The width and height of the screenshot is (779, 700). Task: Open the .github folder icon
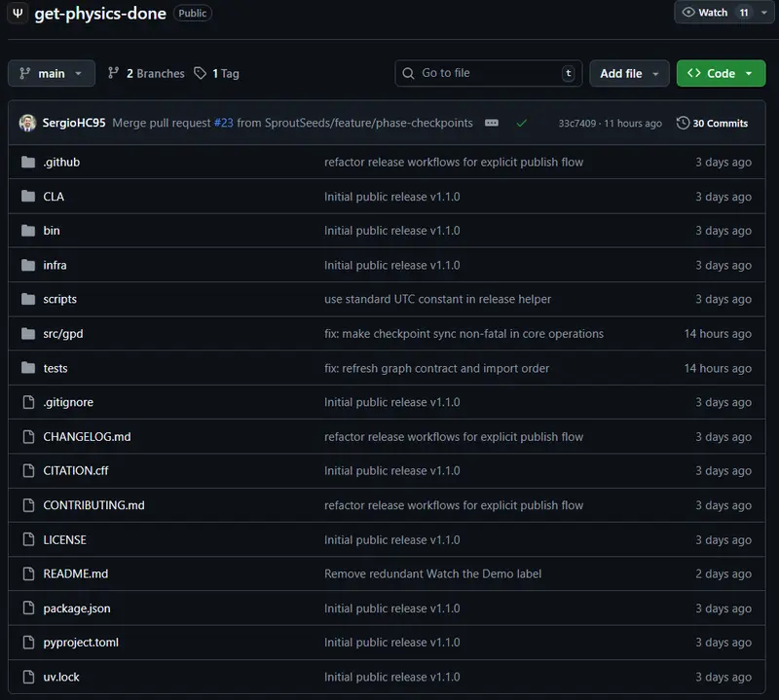click(x=27, y=163)
